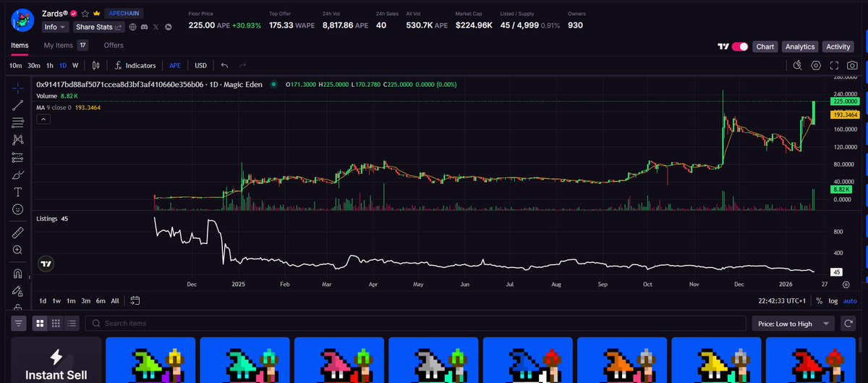
Task: Toggle the magnet snap mode
Action: (17, 273)
